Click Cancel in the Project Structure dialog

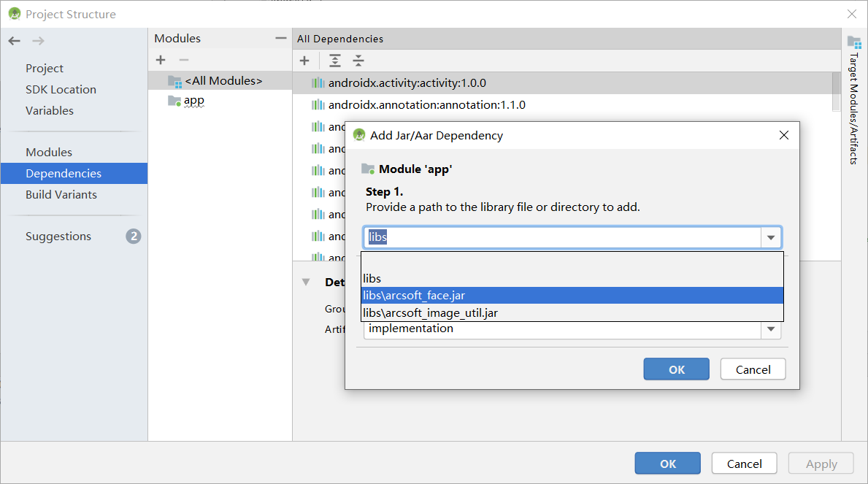pos(744,463)
